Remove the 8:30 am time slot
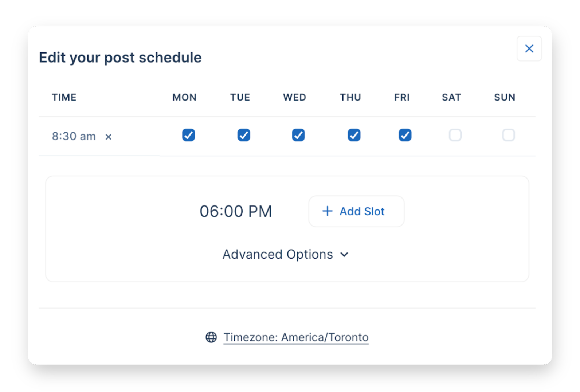580x392 pixels. coord(108,137)
